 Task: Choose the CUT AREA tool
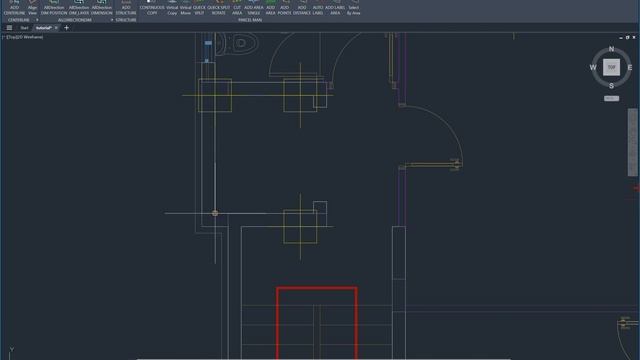point(237,8)
